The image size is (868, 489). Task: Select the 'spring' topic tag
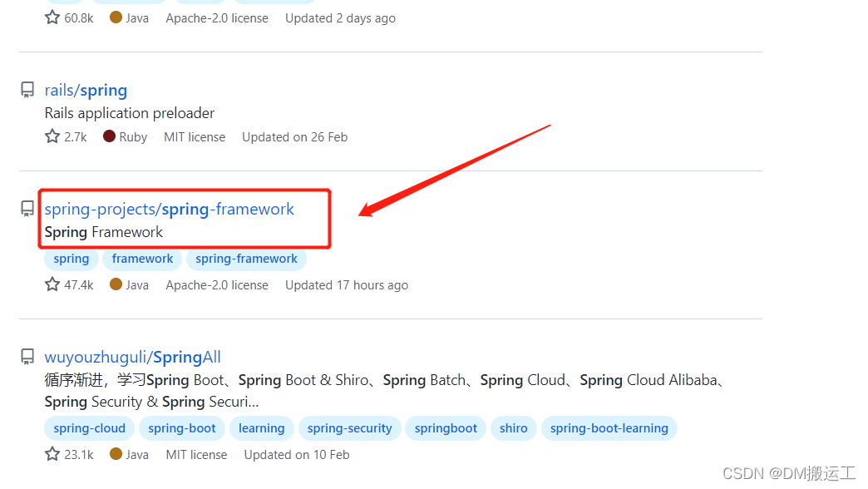coord(72,259)
